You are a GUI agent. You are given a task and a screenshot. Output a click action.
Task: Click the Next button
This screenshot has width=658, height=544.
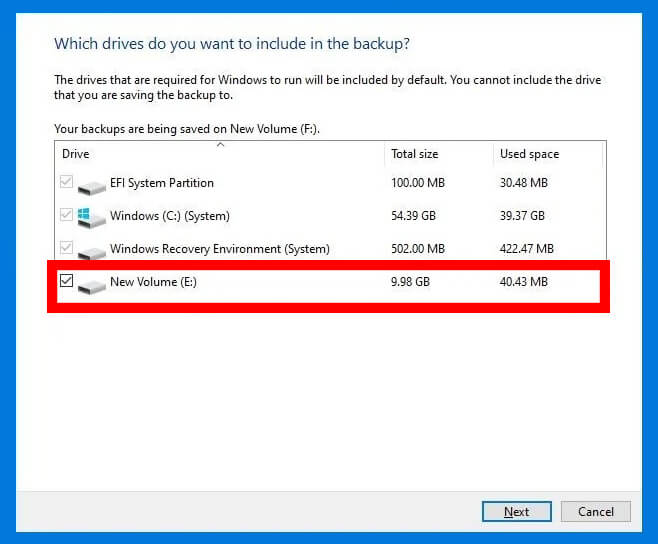tap(517, 512)
